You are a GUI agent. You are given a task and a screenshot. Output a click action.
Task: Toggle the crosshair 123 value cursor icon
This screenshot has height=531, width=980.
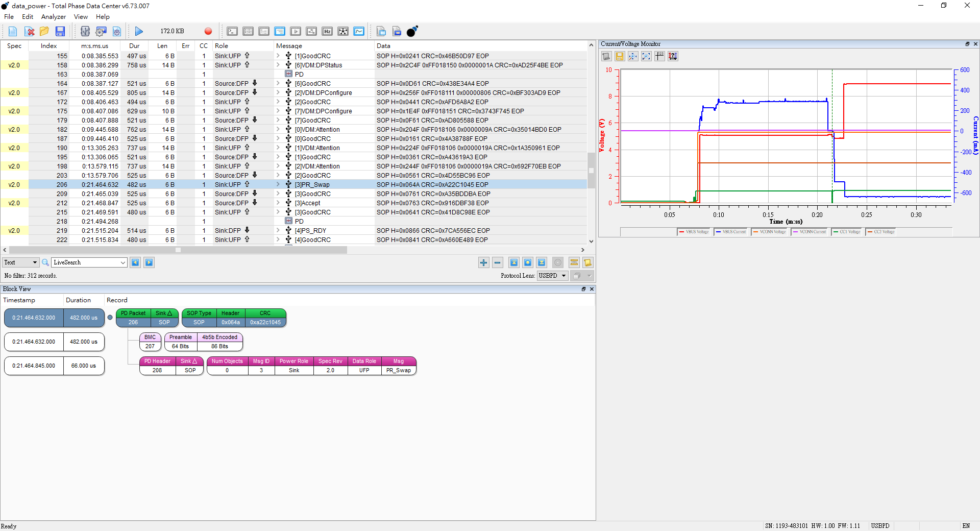pyautogui.click(x=659, y=56)
